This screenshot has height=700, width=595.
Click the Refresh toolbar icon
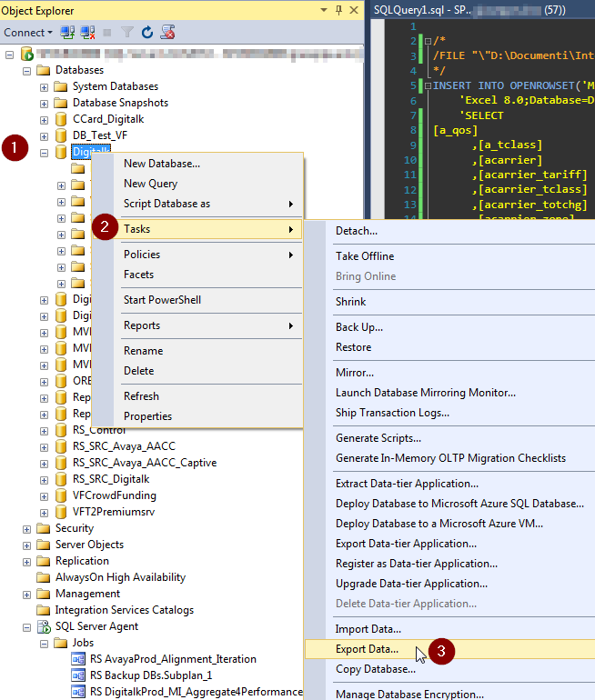(147, 32)
